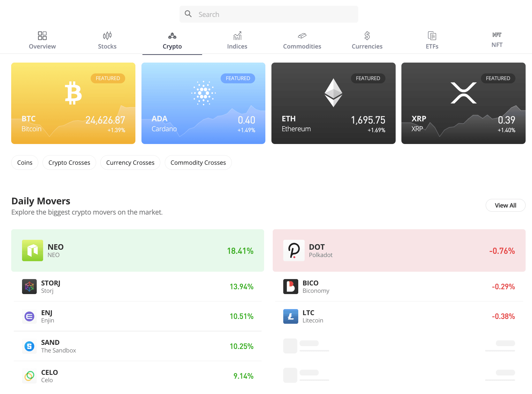
Task: Click the Polkadot coin logo
Action: 294,250
